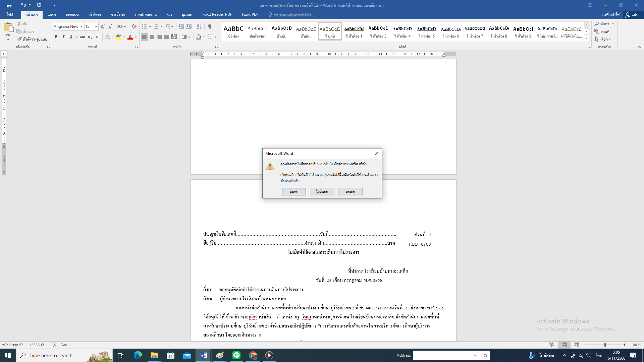644x362 pixels.
Task: Click the Save icon in quick access toolbar
Action: tap(9, 5)
